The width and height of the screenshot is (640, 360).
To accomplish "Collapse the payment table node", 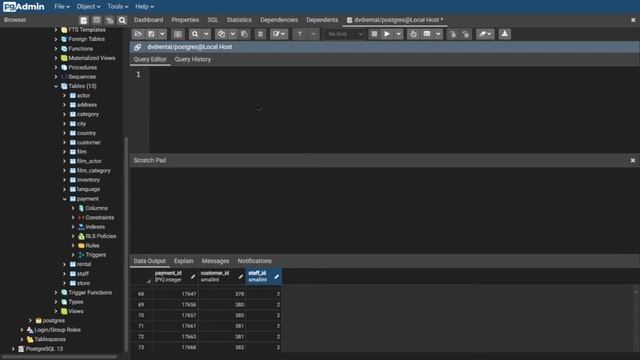I will (x=64, y=199).
